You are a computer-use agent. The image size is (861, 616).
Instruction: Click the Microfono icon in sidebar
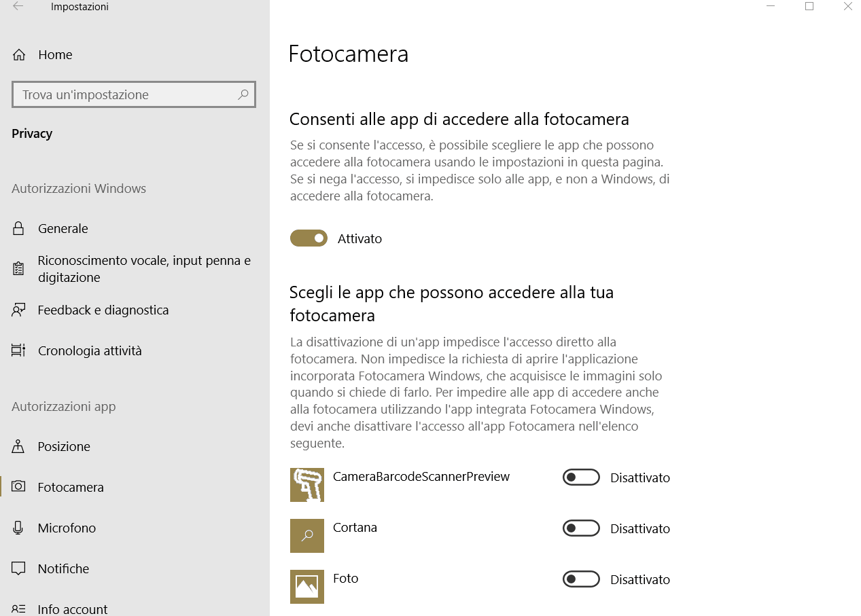coord(19,528)
